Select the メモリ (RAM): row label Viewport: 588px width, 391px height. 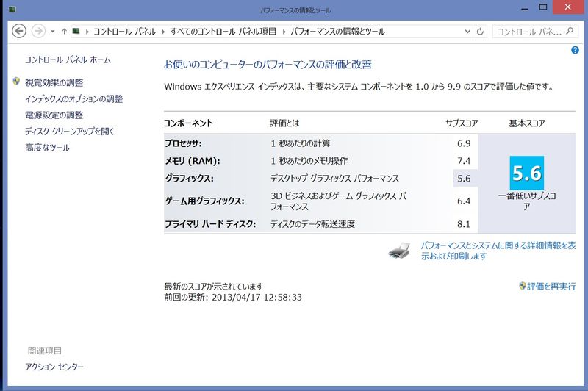193,161
